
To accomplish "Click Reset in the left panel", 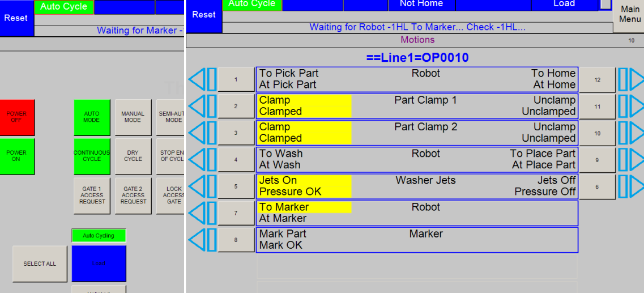I will [x=16, y=18].
